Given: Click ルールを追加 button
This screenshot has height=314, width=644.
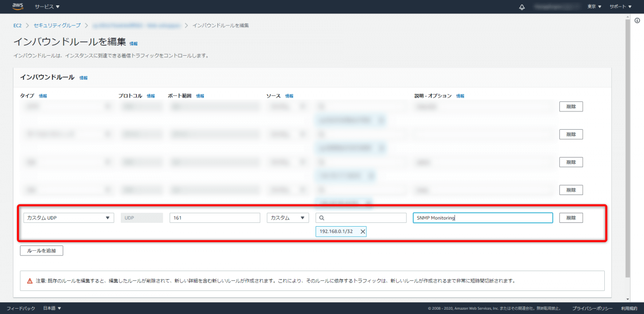Looking at the screenshot, I should [41, 250].
